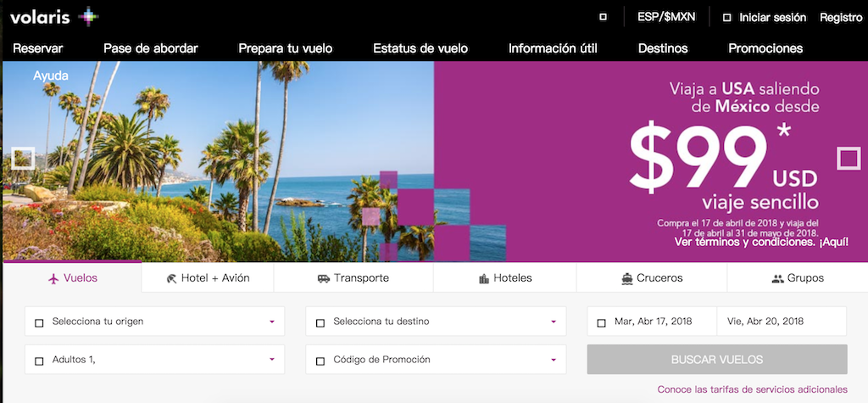Open the Promociones menu
Viewport: 868px width, 403px height.
765,48
